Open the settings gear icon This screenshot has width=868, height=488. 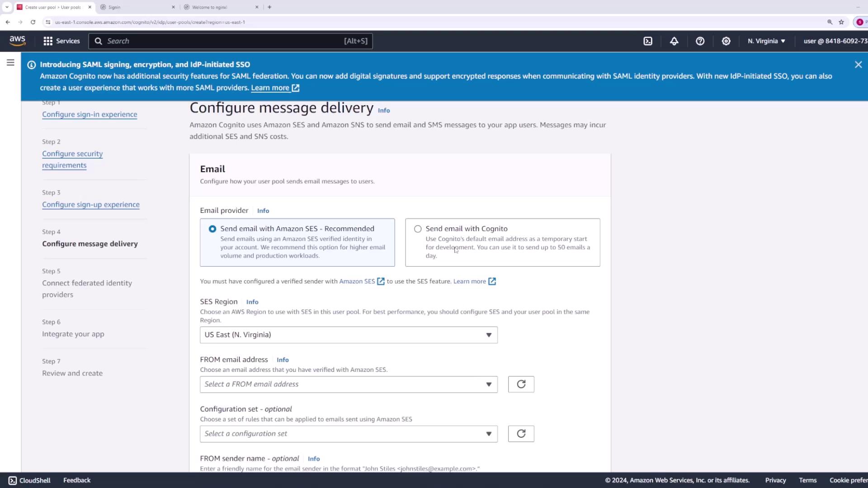(x=726, y=41)
